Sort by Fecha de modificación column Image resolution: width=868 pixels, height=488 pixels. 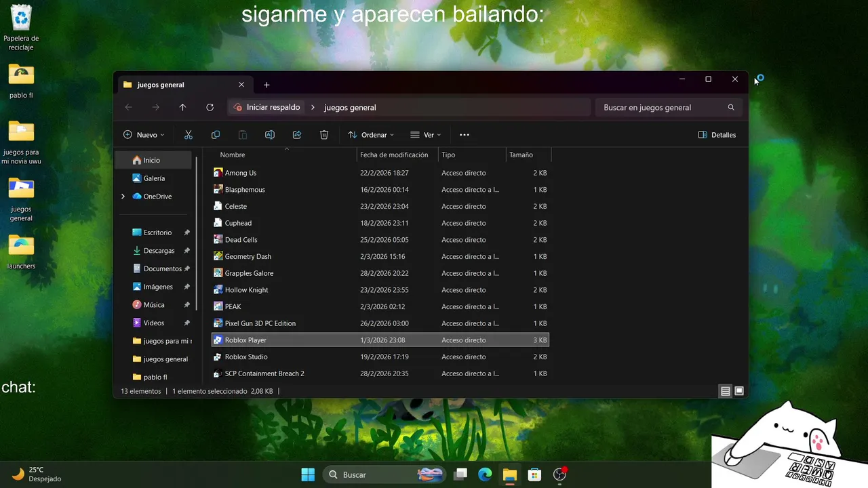(398, 155)
